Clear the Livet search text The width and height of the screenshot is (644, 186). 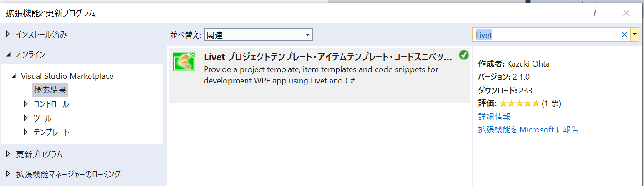[x=624, y=35]
